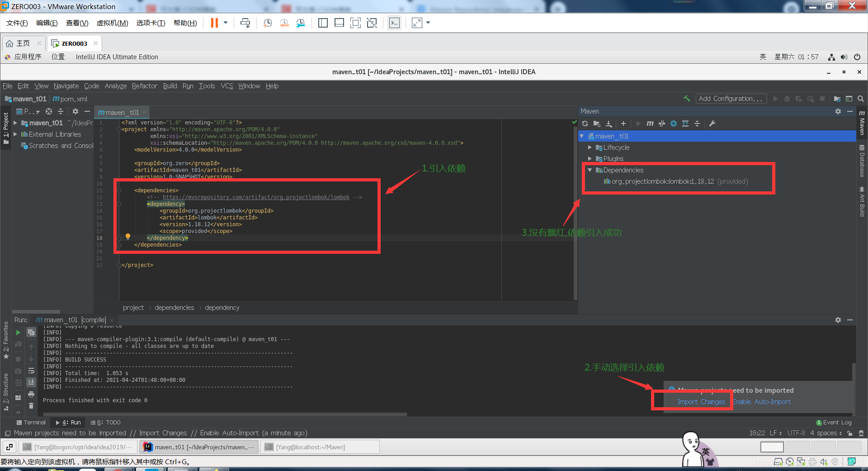Rerun maven_t01 compile with green play
868x471 pixels.
pyautogui.click(x=18, y=333)
